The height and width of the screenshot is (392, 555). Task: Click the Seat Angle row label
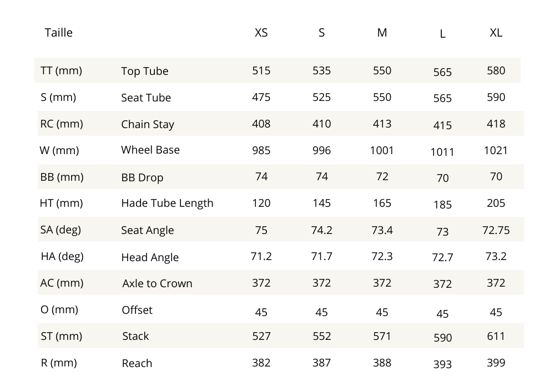pos(147,230)
